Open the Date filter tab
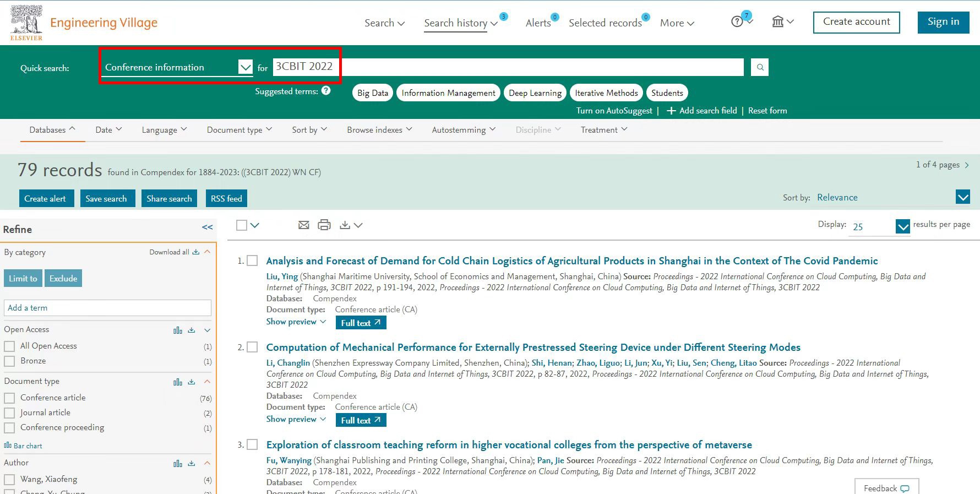This screenshot has width=980, height=494. coord(108,130)
